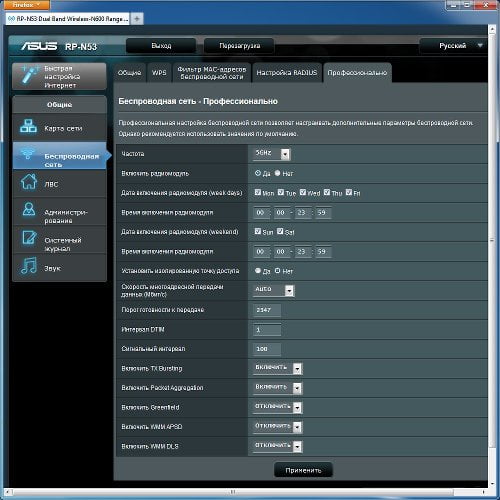Switch to the WPS tab
This screenshot has height=500, width=500.
159,73
